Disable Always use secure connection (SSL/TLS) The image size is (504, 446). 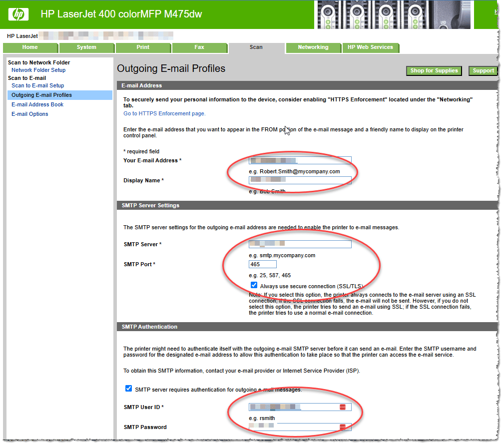click(254, 285)
